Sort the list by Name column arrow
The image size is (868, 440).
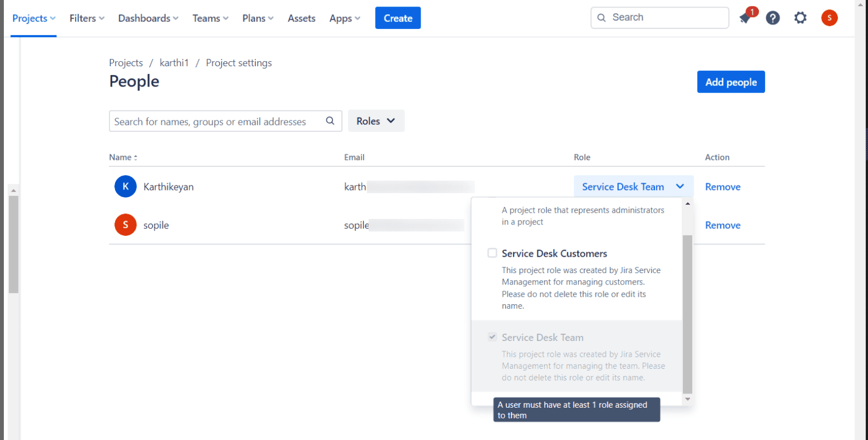pyautogui.click(x=135, y=158)
